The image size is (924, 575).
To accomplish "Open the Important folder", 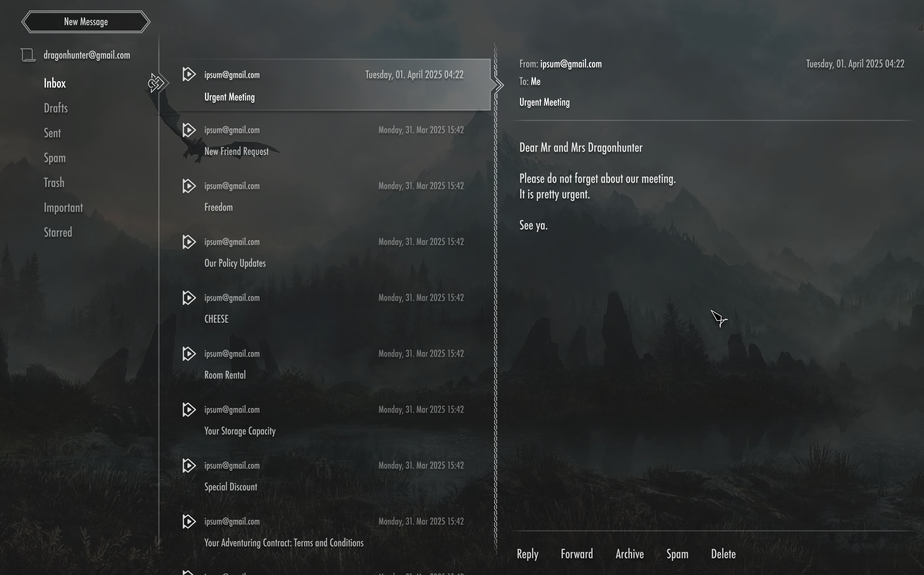I will 63,208.
